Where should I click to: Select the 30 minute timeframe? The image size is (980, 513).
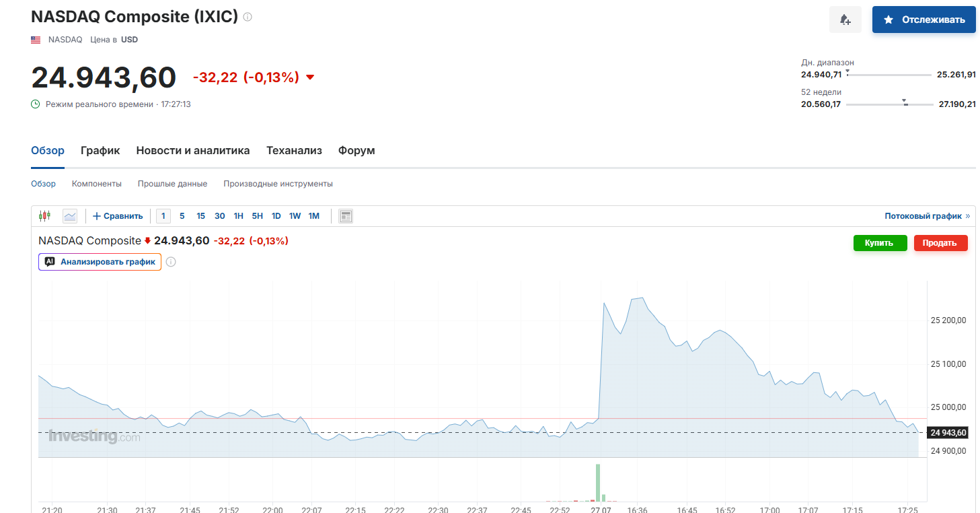(x=220, y=216)
